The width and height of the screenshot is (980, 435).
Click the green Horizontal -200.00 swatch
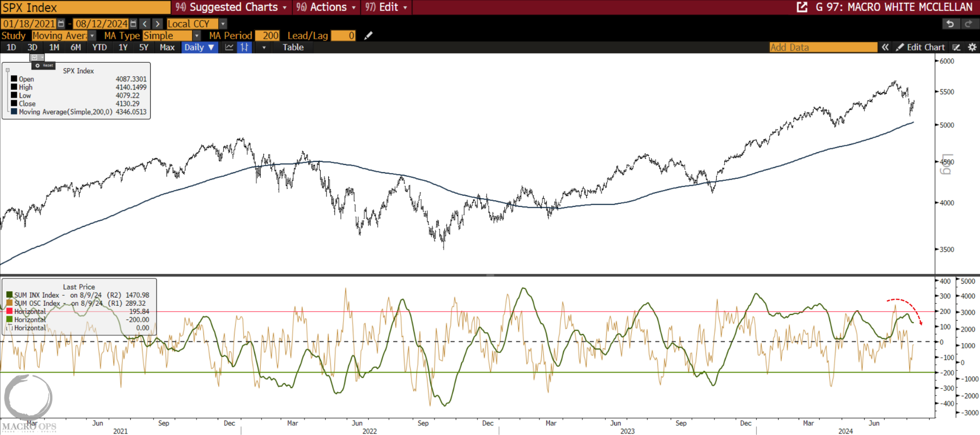click(9, 319)
